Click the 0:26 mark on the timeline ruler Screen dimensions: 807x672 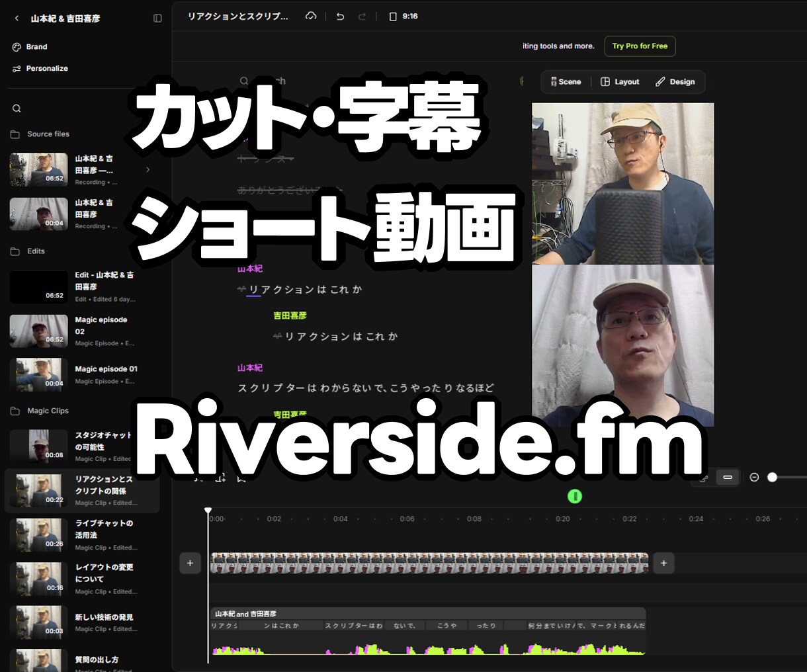coord(763,519)
